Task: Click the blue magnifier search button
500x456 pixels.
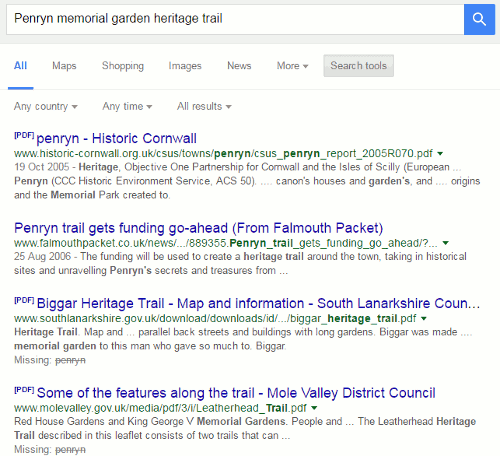Action: pyautogui.click(x=479, y=19)
